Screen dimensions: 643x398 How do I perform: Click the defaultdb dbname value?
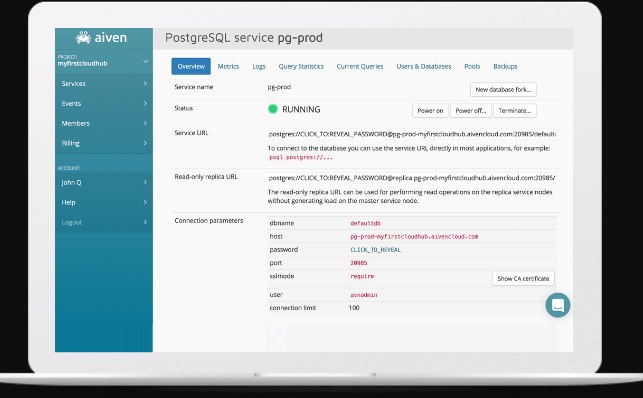365,223
